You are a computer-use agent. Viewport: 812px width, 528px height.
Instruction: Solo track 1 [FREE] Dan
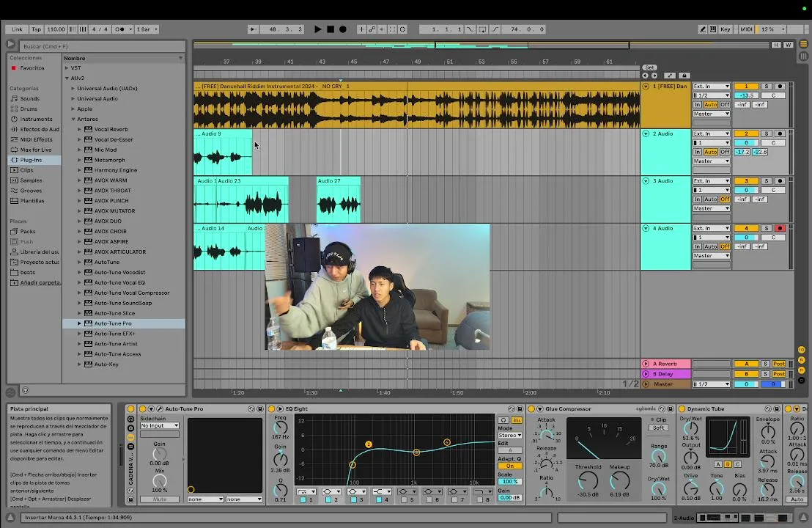pos(767,87)
